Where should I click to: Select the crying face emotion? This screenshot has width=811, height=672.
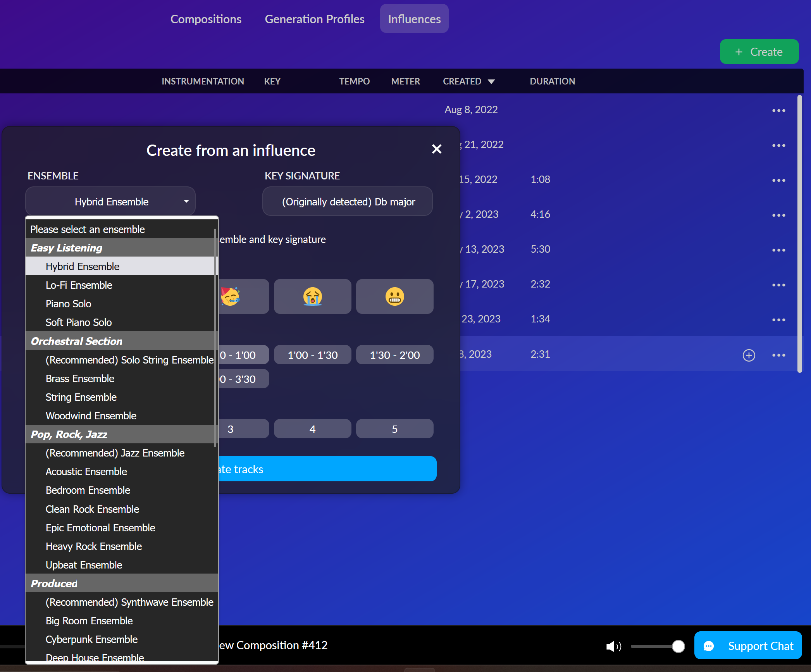[312, 296]
